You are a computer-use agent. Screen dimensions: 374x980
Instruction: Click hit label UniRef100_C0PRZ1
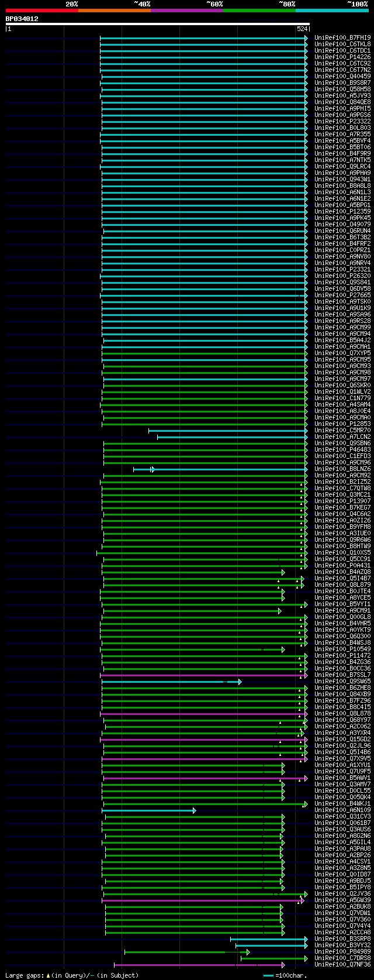[342, 250]
